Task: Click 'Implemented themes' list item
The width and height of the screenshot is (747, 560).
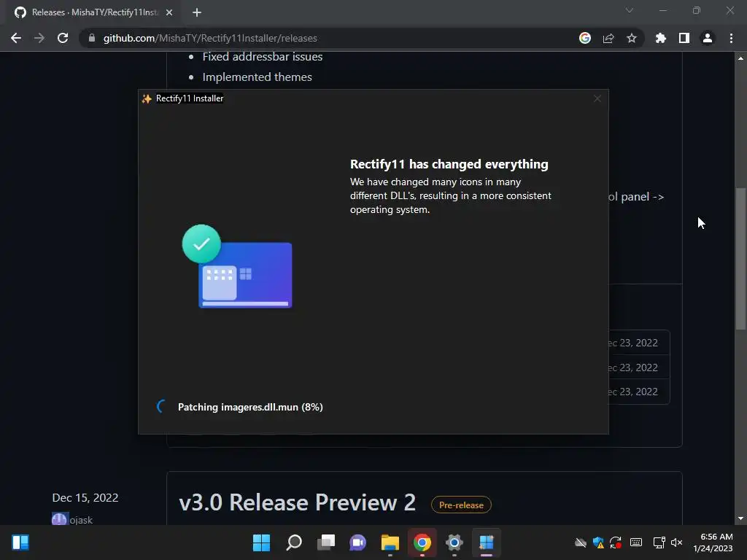Action: coord(258,77)
